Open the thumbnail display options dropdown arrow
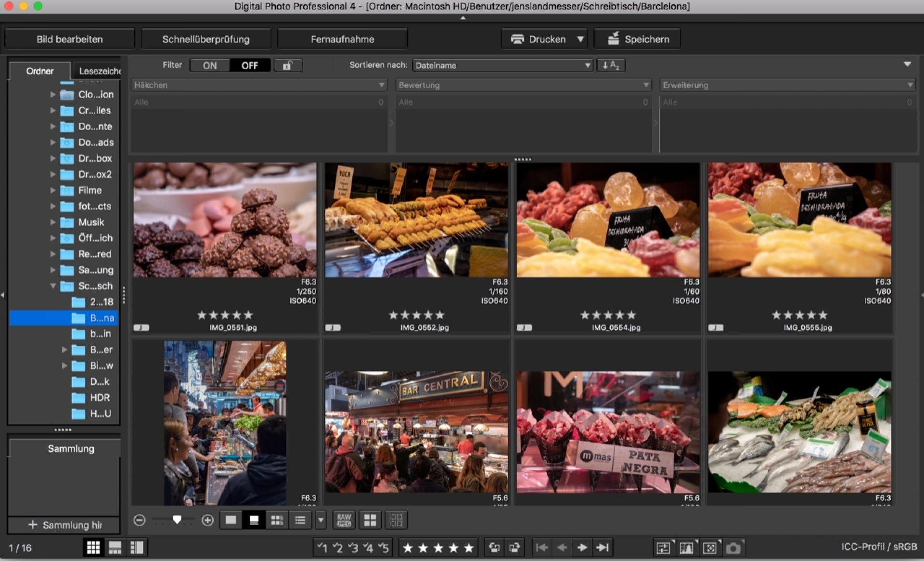This screenshot has width=924, height=561. click(x=321, y=520)
